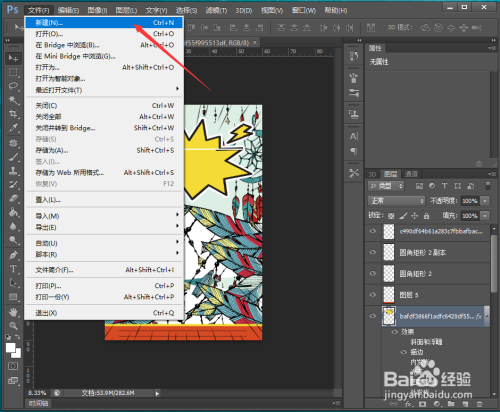Select the Lasso tool
500x412 pixels.
tap(13, 86)
